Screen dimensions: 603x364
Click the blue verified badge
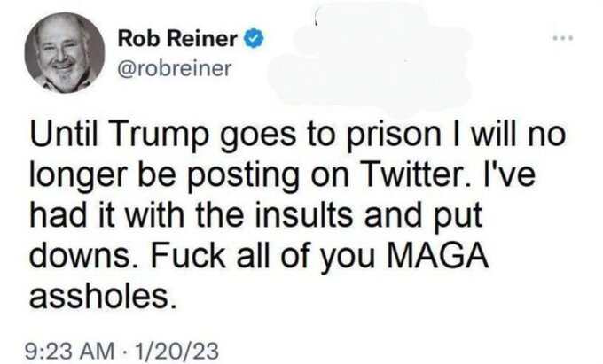click(255, 41)
